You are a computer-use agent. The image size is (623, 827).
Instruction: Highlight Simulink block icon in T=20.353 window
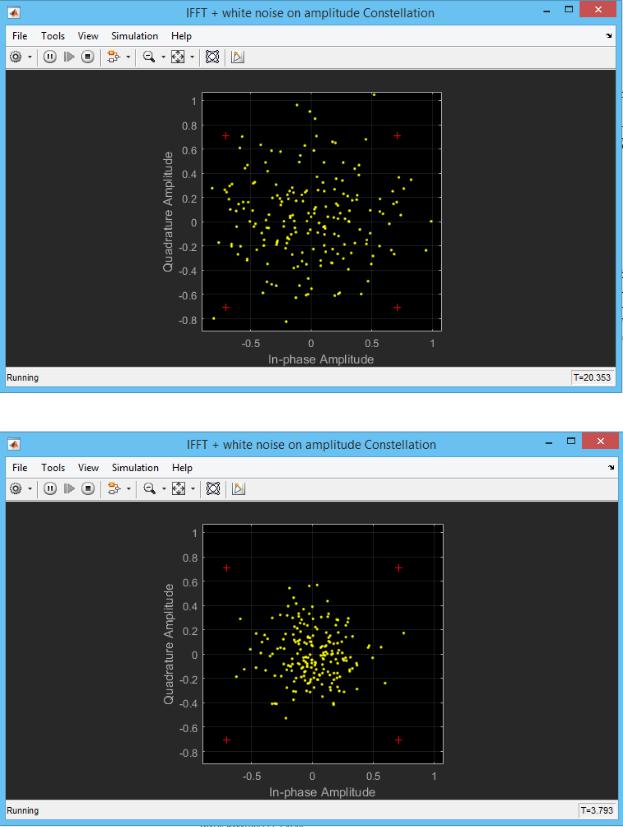coord(113,57)
